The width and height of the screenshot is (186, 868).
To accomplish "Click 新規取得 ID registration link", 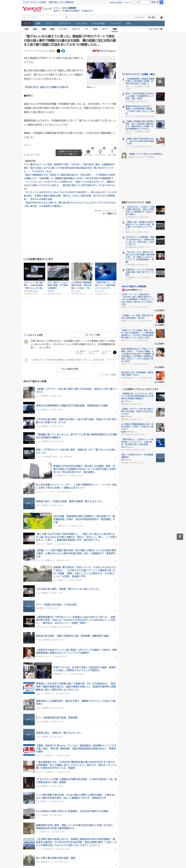I will 72,8.
